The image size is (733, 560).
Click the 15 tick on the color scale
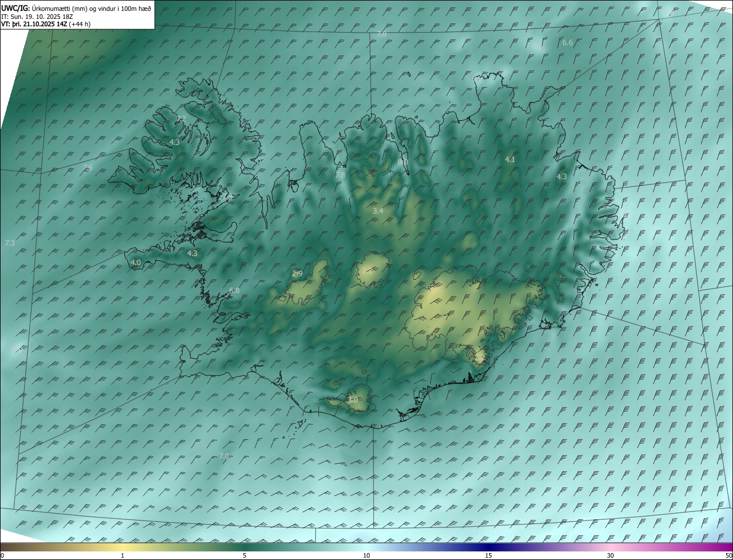(488, 556)
